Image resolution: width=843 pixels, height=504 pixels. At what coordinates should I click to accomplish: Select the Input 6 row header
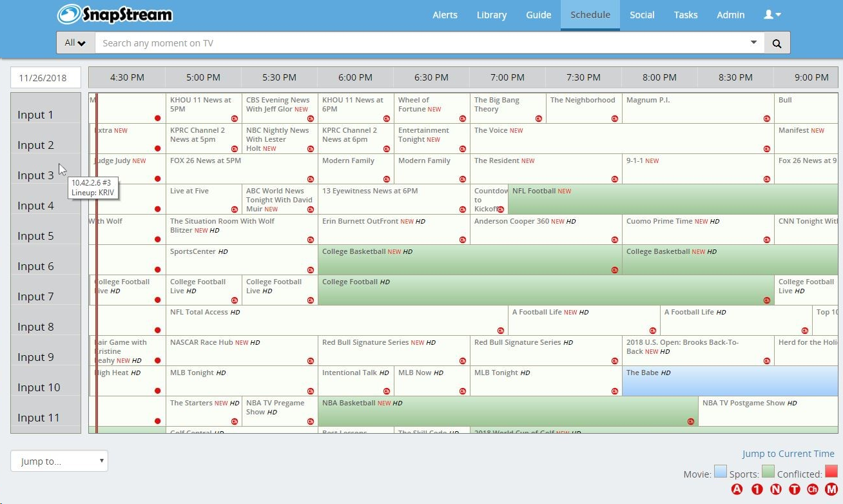point(46,260)
